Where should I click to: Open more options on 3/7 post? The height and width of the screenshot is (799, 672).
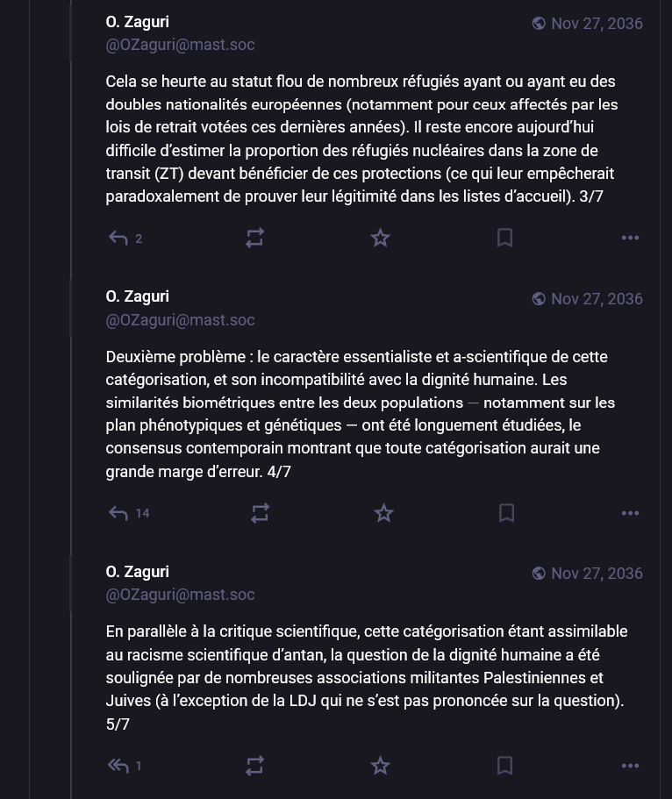tap(630, 238)
